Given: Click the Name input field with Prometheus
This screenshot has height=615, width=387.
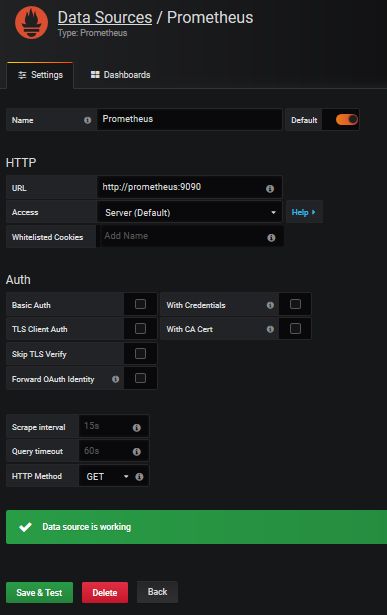Looking at the screenshot, I should pos(189,119).
